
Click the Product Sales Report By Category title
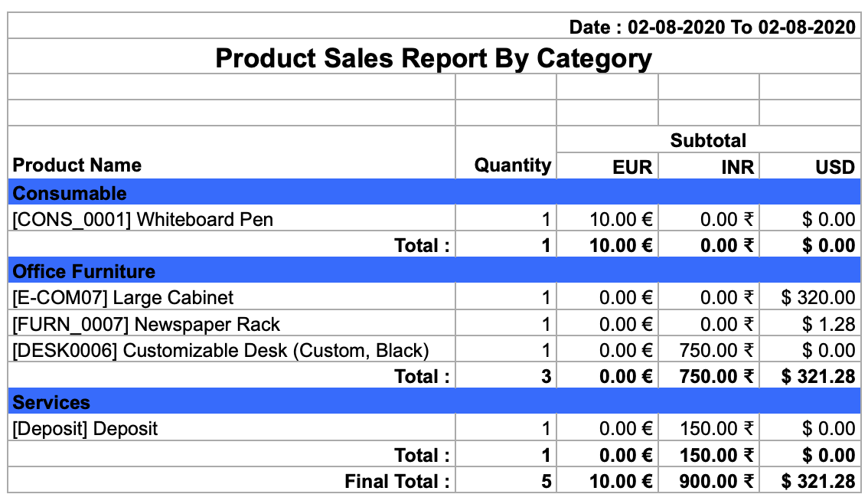[x=434, y=58]
